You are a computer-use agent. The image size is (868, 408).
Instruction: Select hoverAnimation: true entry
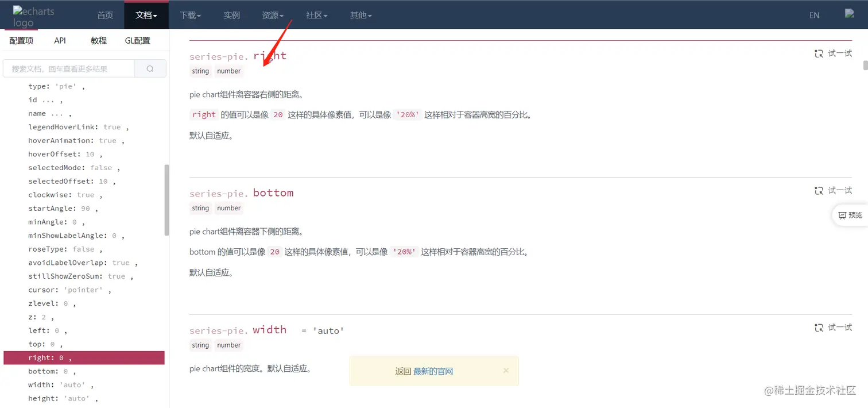point(76,141)
